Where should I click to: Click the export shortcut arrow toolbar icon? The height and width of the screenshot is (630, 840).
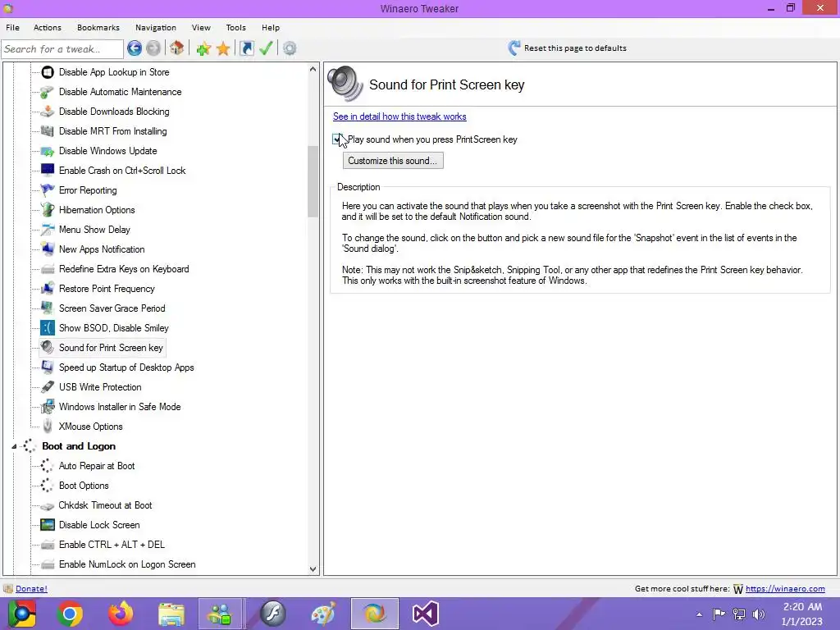pos(246,48)
